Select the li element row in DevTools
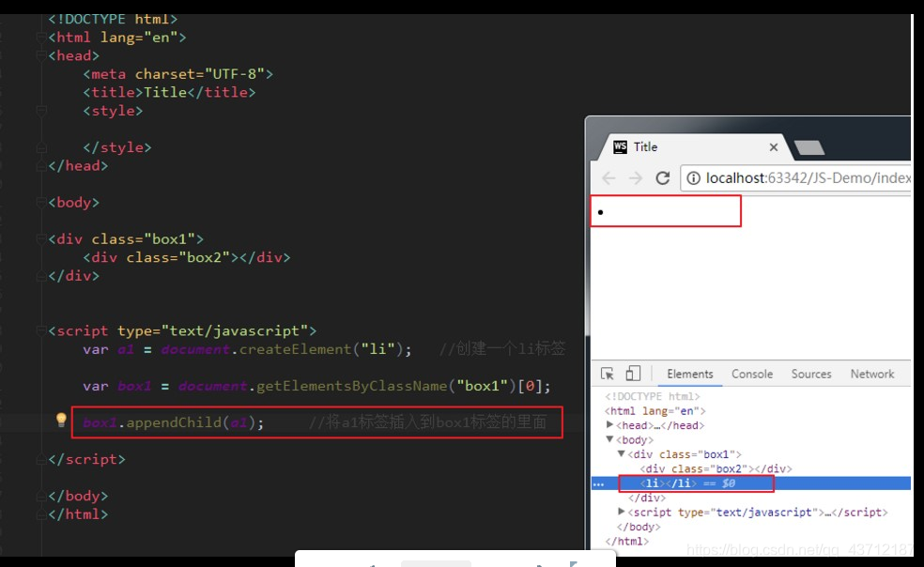924x567 pixels. click(x=751, y=483)
